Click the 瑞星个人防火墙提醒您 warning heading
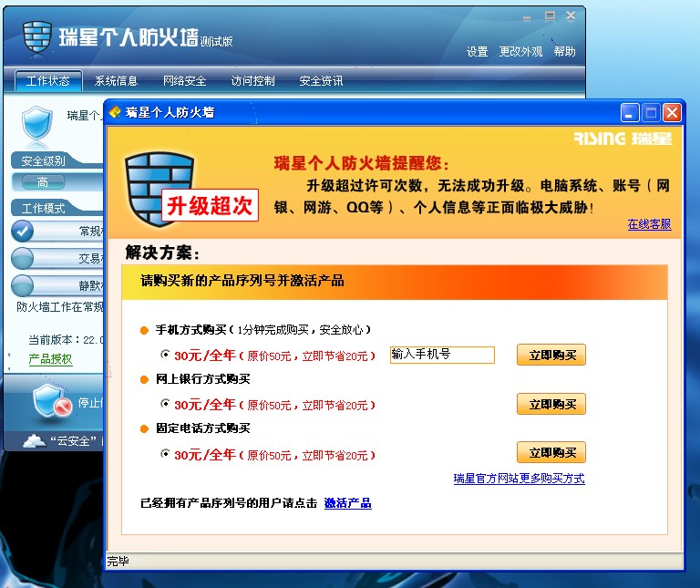This screenshot has height=588, width=700. pos(362,163)
